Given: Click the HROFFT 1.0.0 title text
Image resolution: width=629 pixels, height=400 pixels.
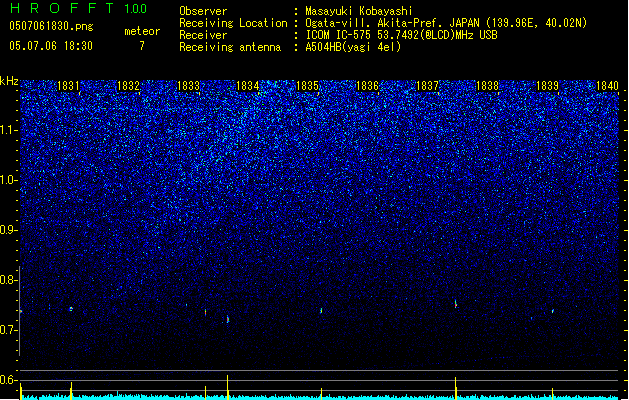Looking at the screenshot, I should [78, 8].
